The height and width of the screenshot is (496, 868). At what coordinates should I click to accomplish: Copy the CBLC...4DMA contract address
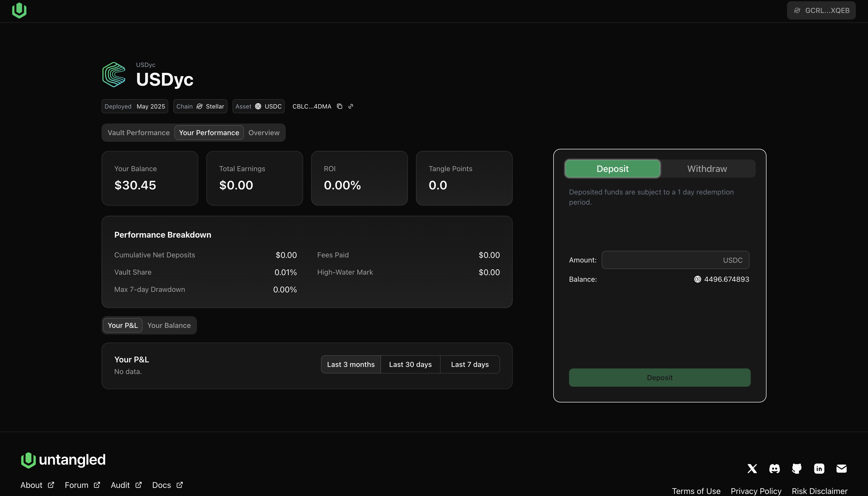pos(339,106)
